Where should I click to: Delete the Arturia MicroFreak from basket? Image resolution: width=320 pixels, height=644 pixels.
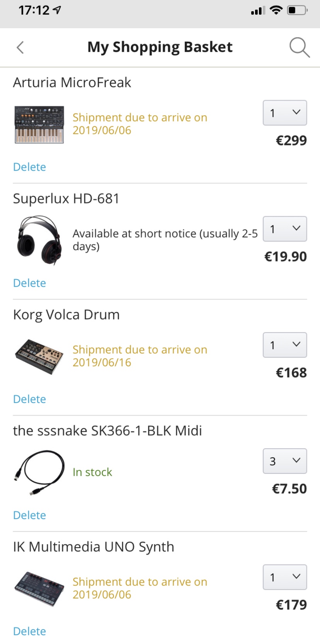point(29,167)
